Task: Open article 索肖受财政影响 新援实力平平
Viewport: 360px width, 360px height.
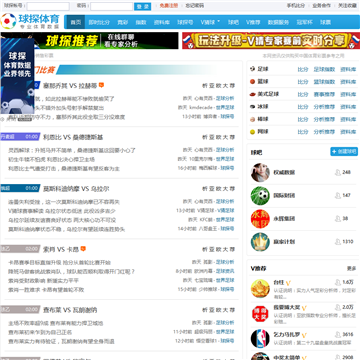Action: point(43,281)
